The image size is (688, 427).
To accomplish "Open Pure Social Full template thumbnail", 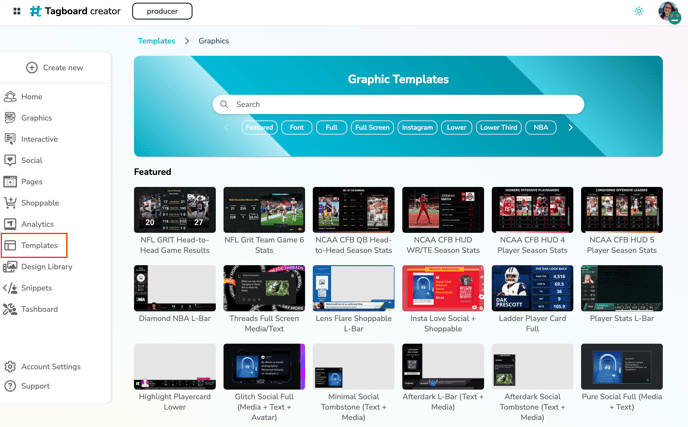I will click(x=622, y=366).
